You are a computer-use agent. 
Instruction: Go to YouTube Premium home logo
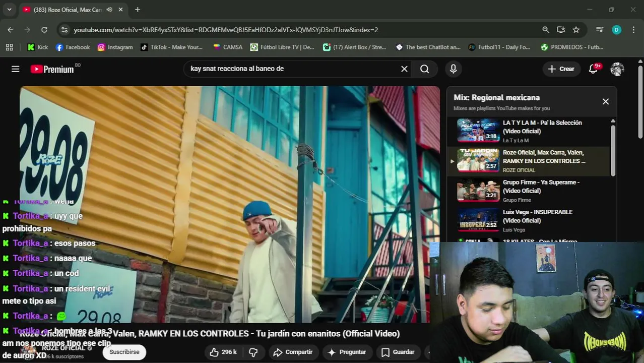[x=52, y=69]
